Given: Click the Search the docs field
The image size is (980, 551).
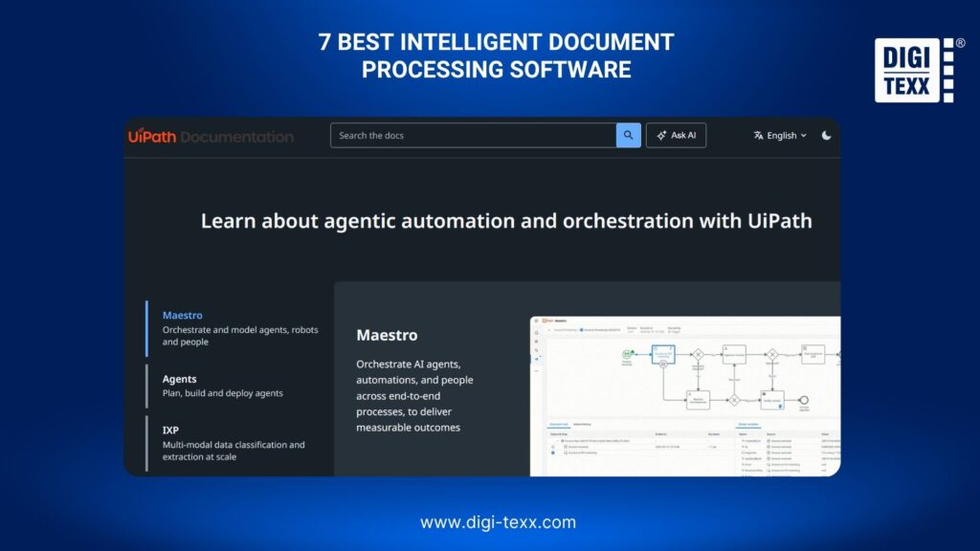Looking at the screenshot, I should pyautogui.click(x=473, y=135).
